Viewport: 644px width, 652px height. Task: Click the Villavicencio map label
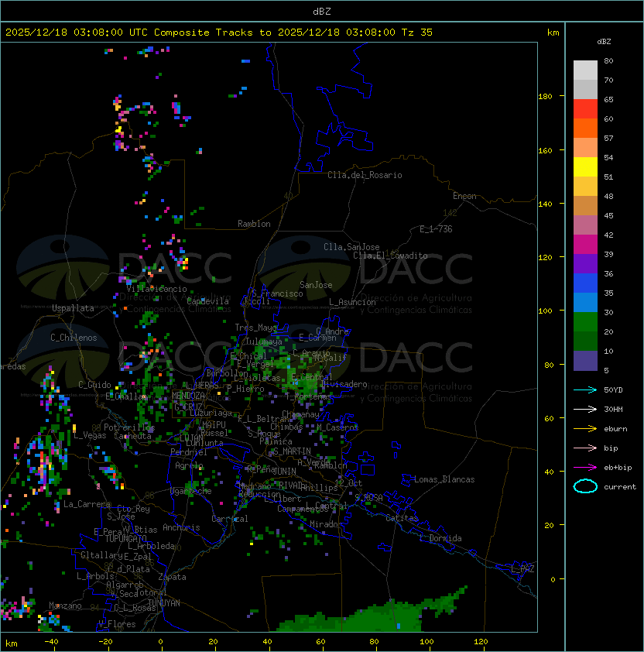[156, 289]
